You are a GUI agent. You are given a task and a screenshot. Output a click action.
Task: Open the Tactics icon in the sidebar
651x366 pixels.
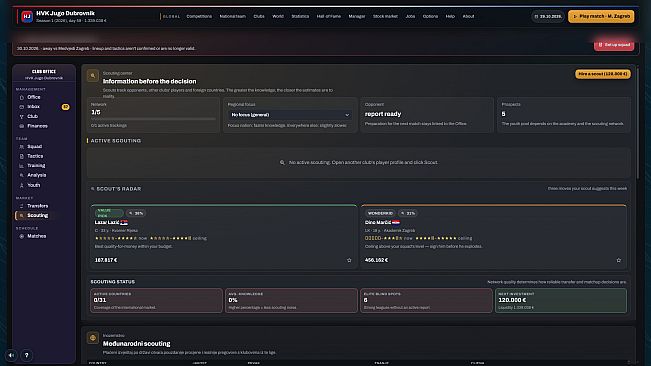point(22,156)
